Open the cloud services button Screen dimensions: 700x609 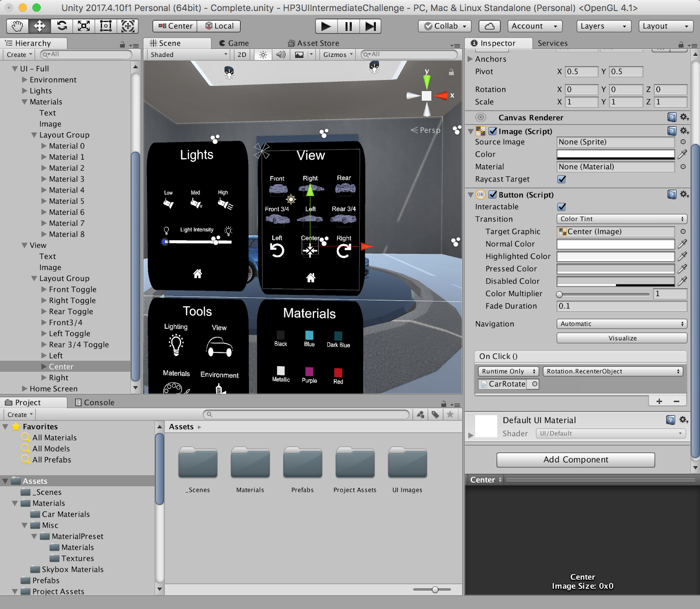click(490, 26)
